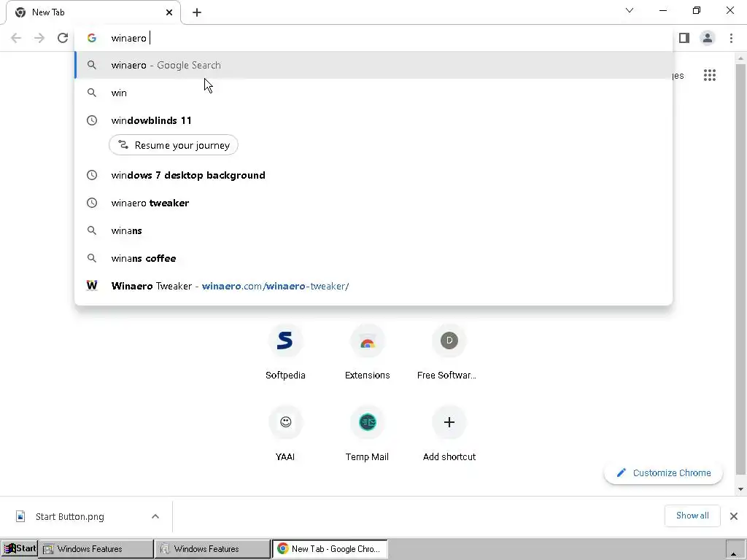Click the browser Back arrow

pyautogui.click(x=16, y=38)
